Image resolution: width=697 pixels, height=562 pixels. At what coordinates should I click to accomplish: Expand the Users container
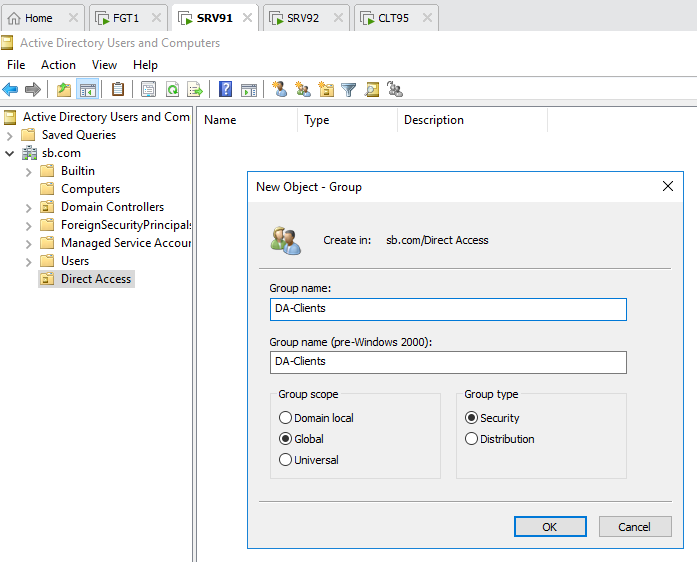coord(28,262)
